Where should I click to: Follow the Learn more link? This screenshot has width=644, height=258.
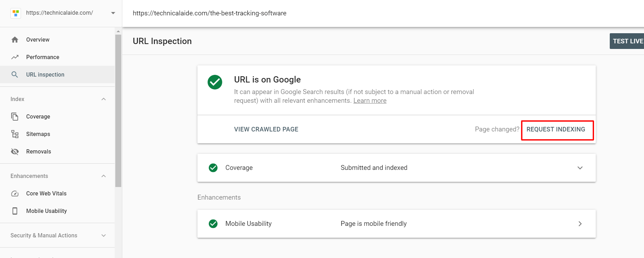pos(370,101)
